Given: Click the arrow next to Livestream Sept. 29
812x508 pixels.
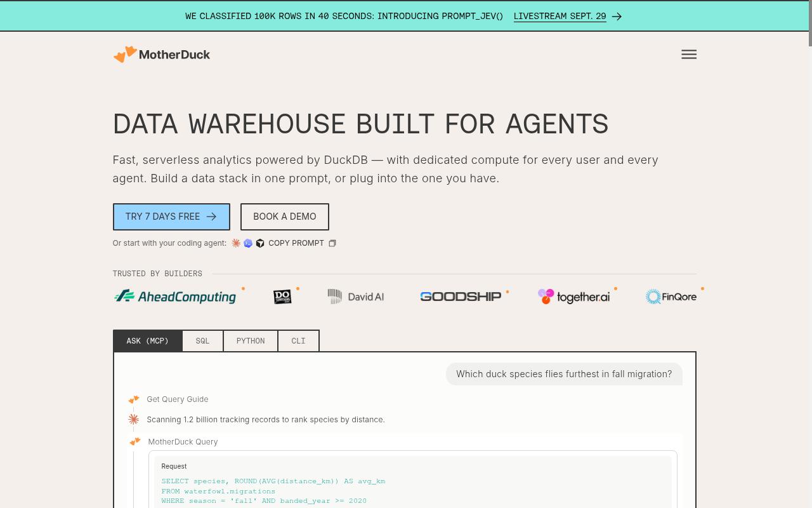Looking at the screenshot, I should [617, 17].
